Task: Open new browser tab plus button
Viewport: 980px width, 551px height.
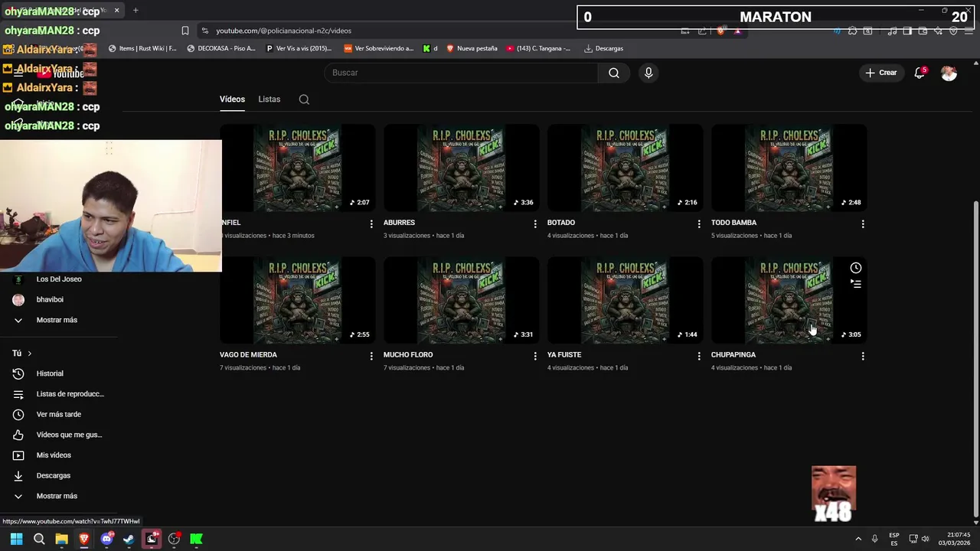Action: click(x=136, y=11)
